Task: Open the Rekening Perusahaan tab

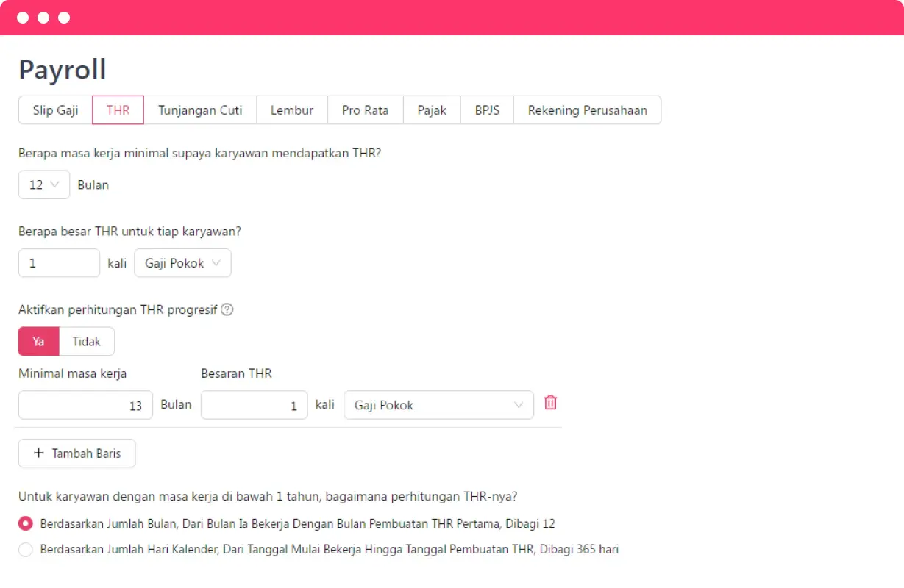Action: coord(588,110)
